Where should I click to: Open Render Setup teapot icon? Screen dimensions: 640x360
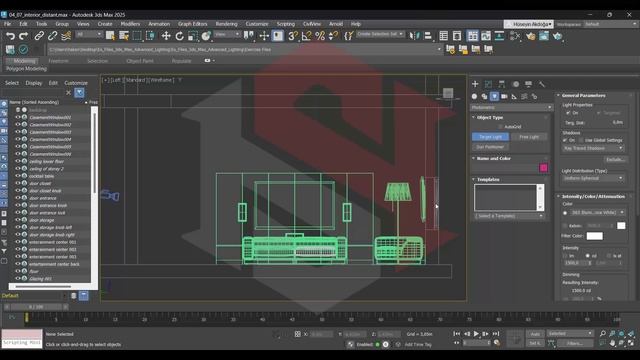click(x=531, y=36)
